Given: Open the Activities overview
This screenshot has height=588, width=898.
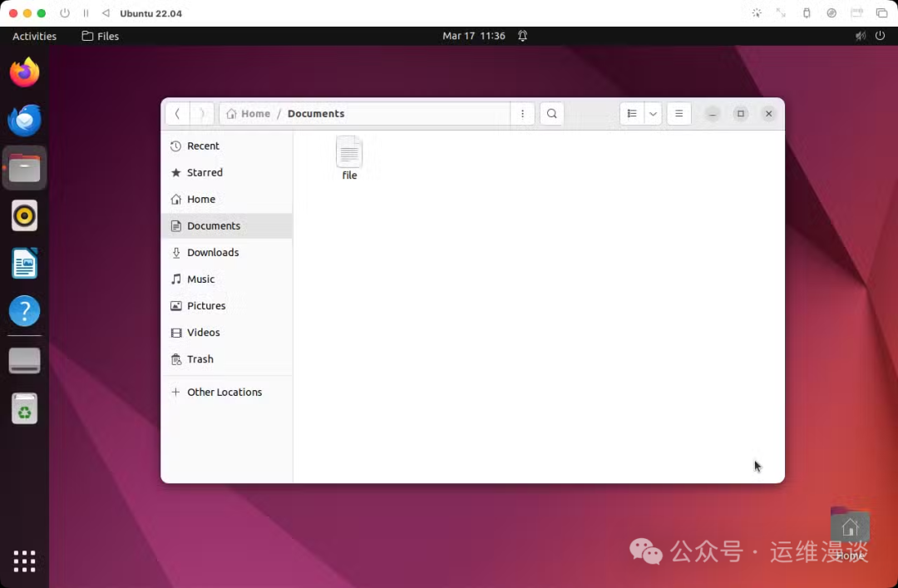Looking at the screenshot, I should 33,36.
